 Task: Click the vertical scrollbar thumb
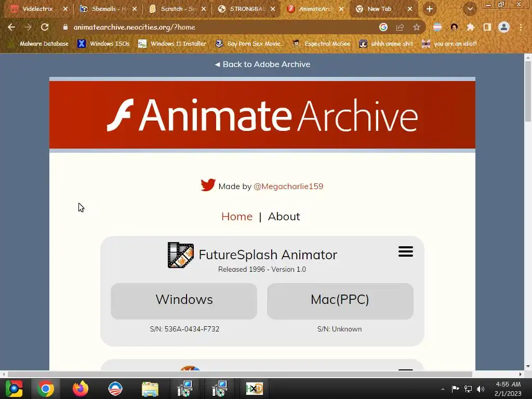pyautogui.click(x=528, y=91)
